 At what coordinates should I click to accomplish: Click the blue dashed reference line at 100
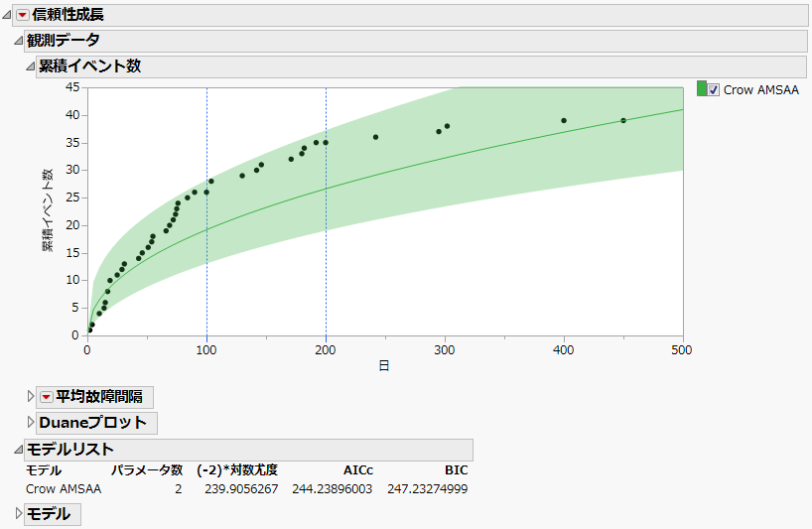(x=206, y=211)
